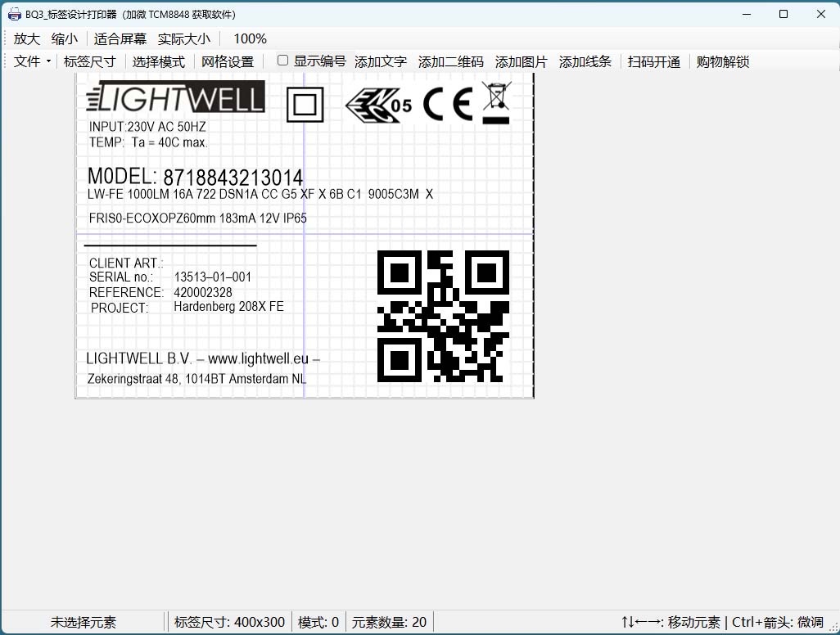The width and height of the screenshot is (840, 635).
Task: Click 添加文字 add text button
Action: [x=381, y=61]
